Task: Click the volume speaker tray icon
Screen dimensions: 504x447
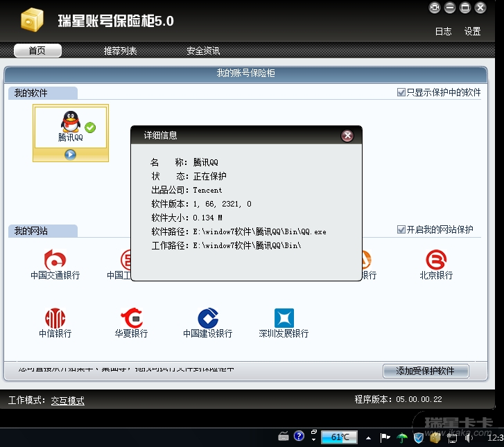Action: coord(469,437)
